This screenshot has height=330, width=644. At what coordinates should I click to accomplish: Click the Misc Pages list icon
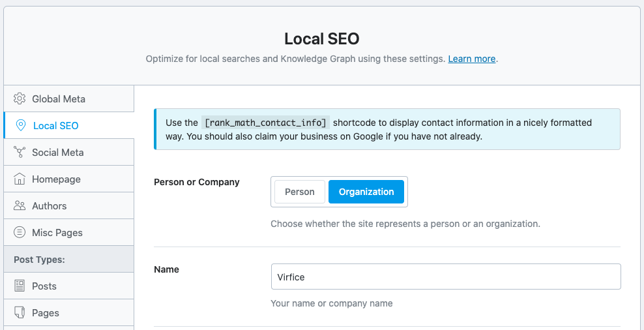[20, 233]
